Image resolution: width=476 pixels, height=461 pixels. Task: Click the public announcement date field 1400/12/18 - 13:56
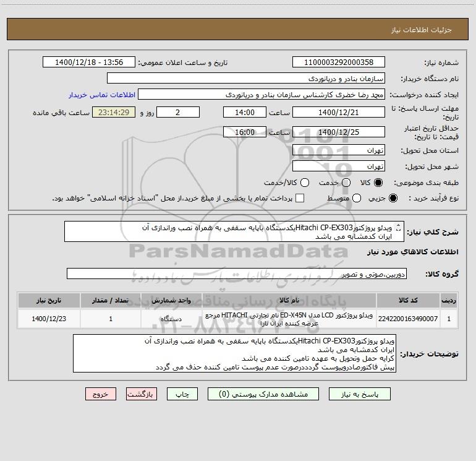[89, 62]
